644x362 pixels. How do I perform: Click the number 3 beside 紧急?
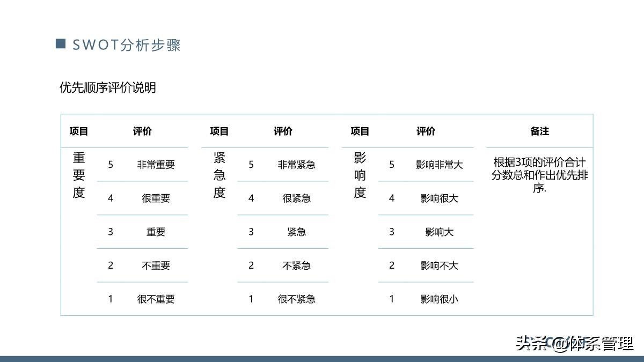coord(251,232)
